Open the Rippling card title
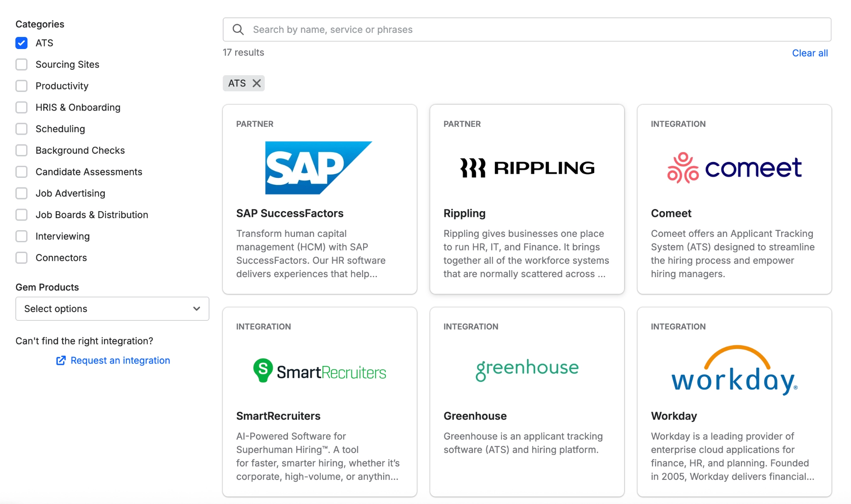 pyautogui.click(x=464, y=213)
